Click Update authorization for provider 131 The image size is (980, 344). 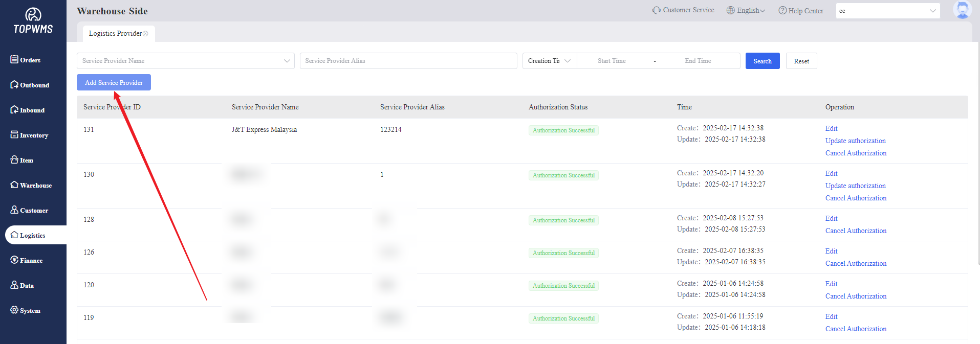click(x=855, y=141)
